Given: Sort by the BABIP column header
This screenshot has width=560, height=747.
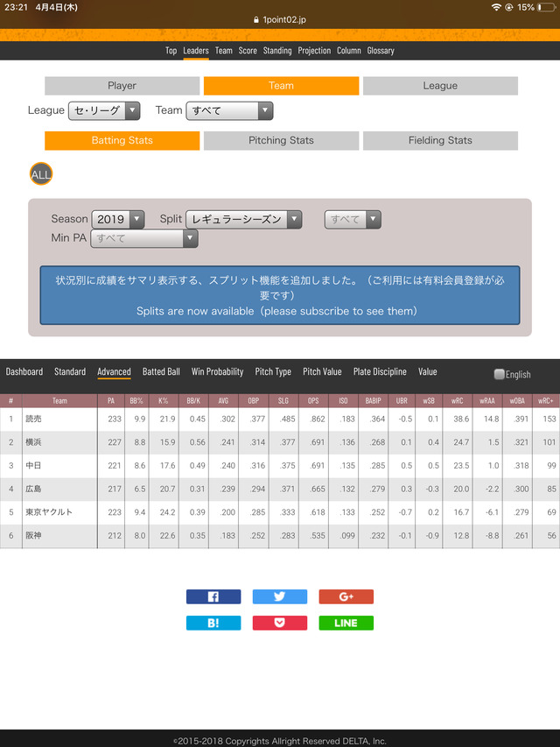Looking at the screenshot, I should click(x=373, y=401).
